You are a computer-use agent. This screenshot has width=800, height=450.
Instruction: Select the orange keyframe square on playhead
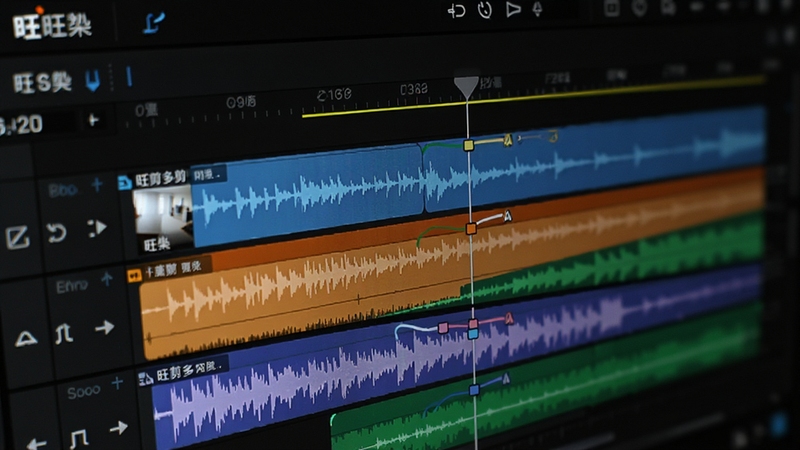pos(471,229)
